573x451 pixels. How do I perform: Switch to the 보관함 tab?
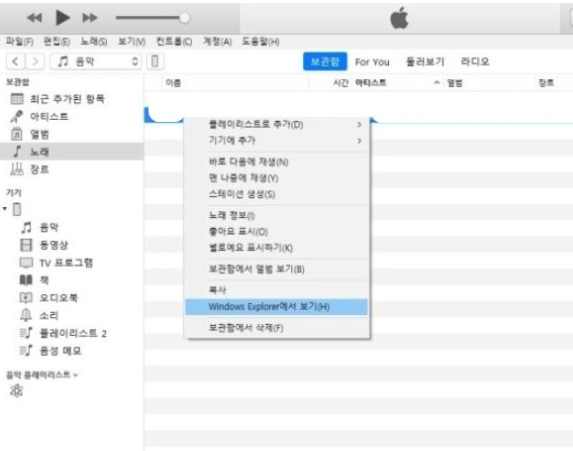pos(325,61)
